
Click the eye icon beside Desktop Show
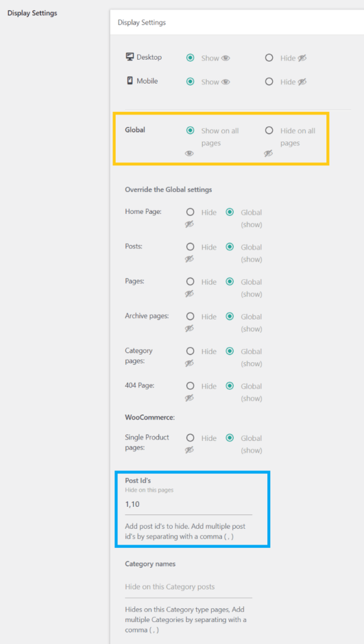[226, 58]
